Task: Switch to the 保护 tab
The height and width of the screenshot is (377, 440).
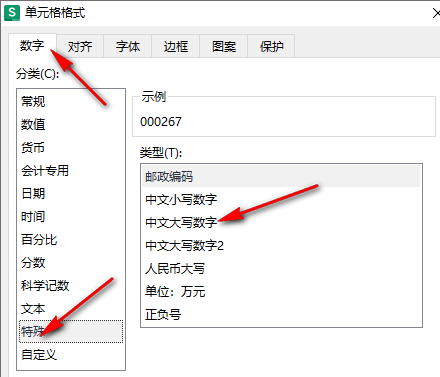Action: coord(271,46)
